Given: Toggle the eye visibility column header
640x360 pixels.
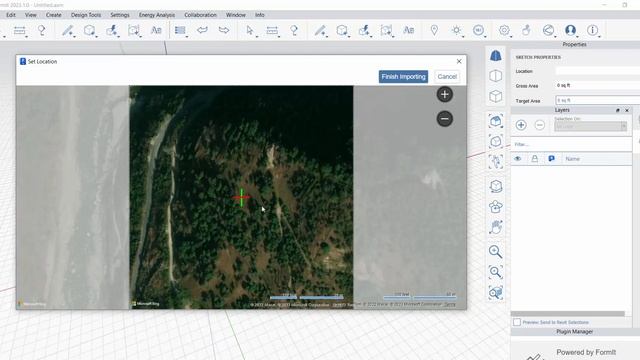Looking at the screenshot, I should click(518, 159).
